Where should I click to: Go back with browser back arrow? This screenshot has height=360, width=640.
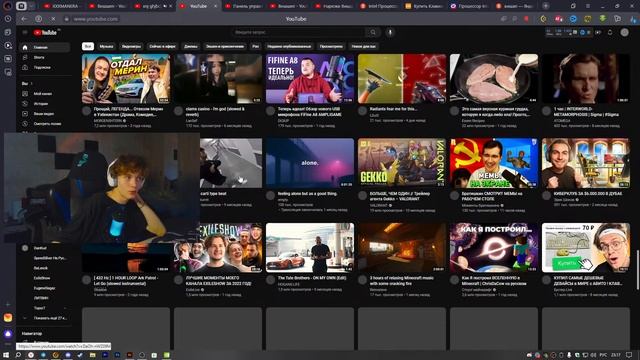[24, 19]
